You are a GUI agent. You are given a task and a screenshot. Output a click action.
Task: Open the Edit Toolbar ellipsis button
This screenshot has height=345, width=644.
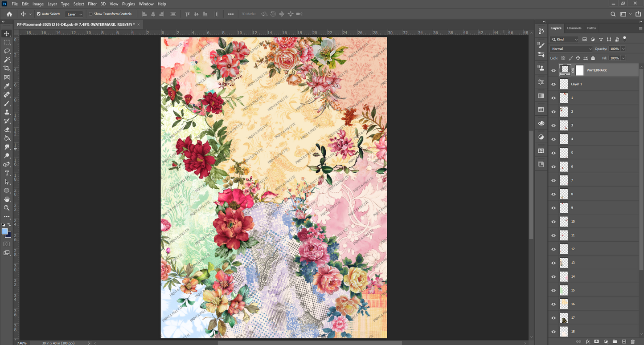point(7,217)
